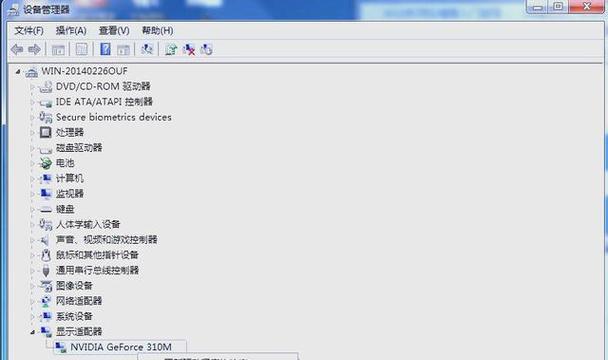Click the Update driver software toolbar icon
This screenshot has width=608, height=360.
tap(171, 49)
